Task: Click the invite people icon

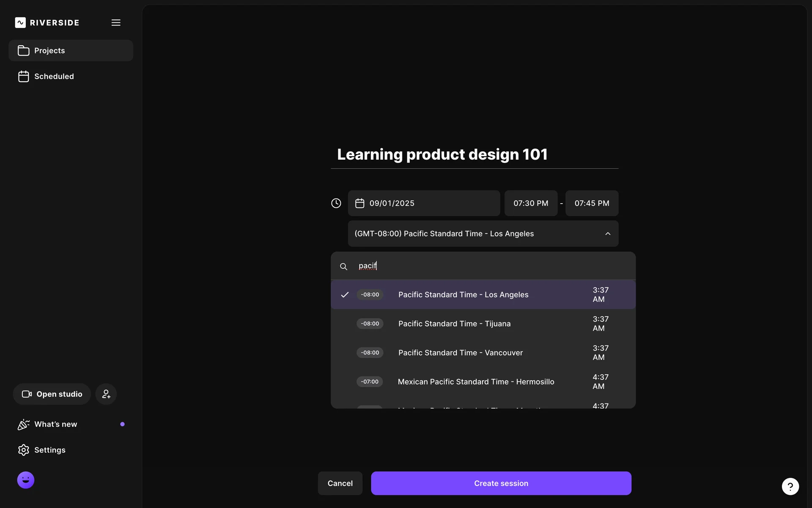Action: [106, 394]
